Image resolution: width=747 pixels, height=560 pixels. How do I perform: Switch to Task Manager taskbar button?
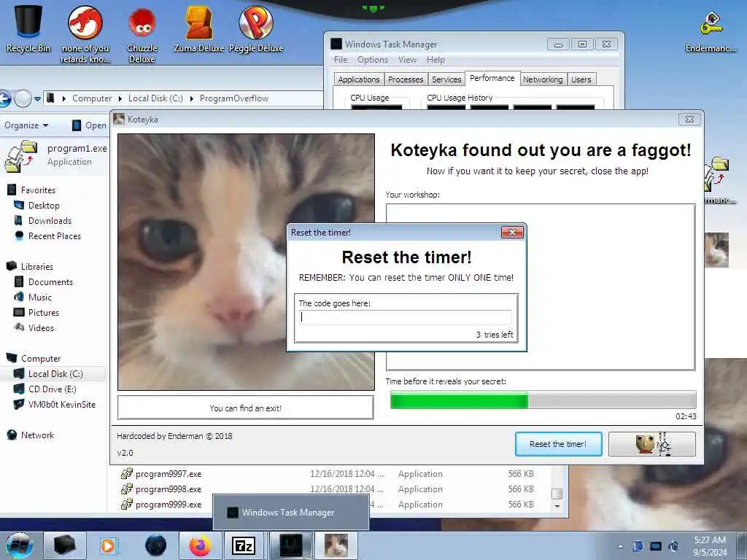(x=291, y=545)
